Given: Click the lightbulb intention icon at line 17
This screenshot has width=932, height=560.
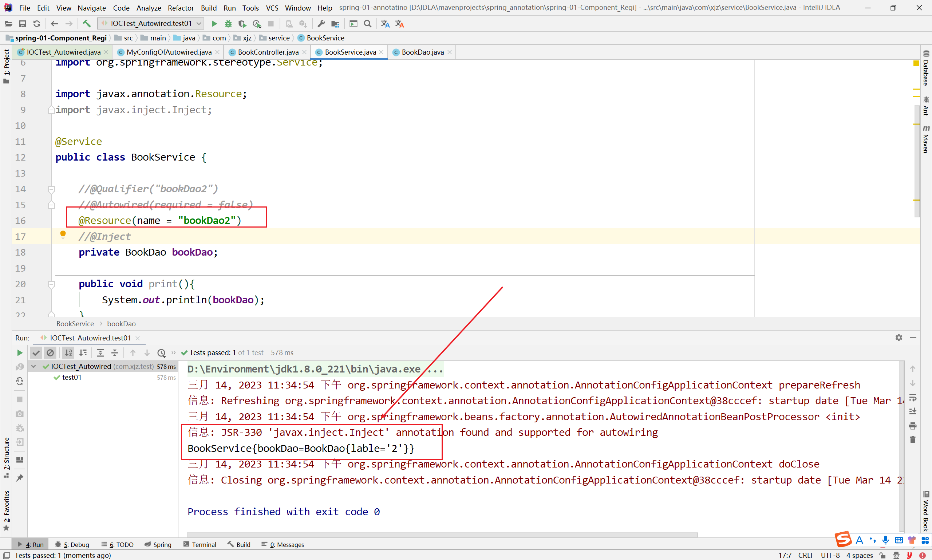Looking at the screenshot, I should click(x=63, y=235).
